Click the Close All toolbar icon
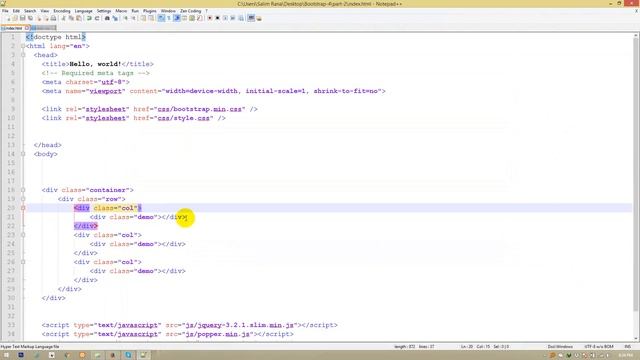640x360 pixels. pyautogui.click(x=47, y=18)
